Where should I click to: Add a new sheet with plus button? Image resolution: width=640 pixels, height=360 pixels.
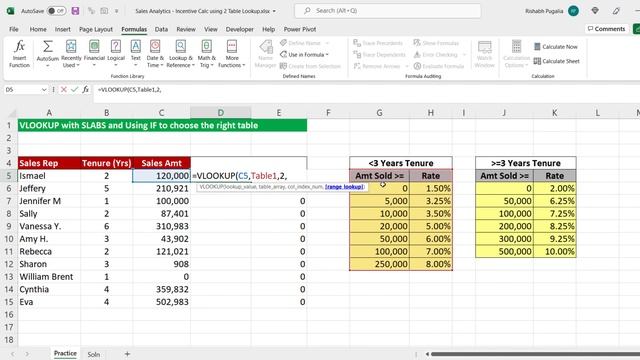pos(127,354)
